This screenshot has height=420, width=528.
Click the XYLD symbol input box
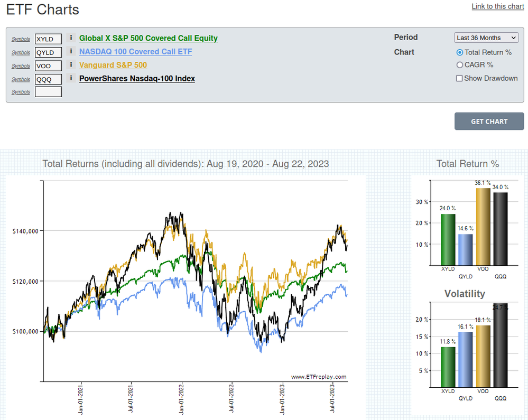point(48,39)
